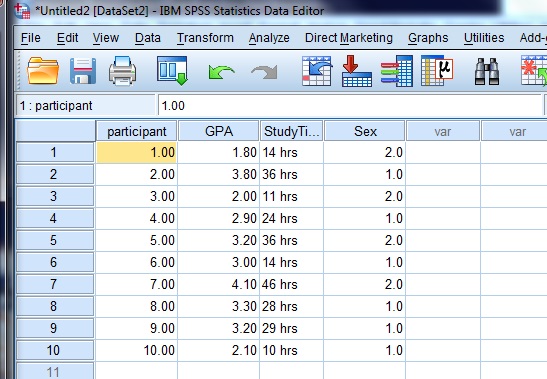Click the Open data document folder icon
The width and height of the screenshot is (547, 379).
click(x=43, y=71)
